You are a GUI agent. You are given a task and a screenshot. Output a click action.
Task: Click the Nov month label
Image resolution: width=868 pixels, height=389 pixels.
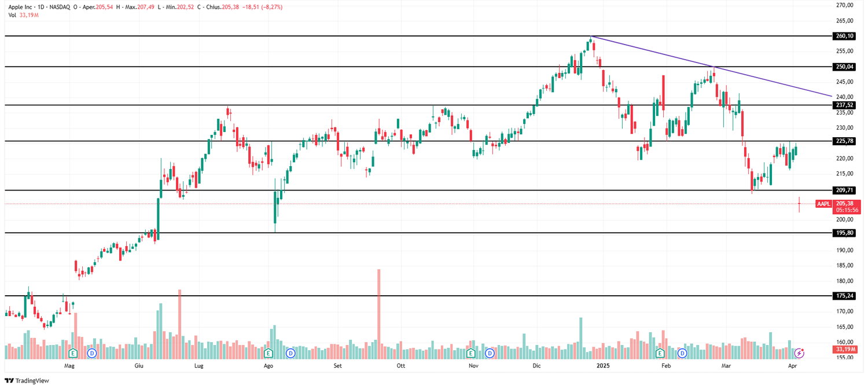473,366
